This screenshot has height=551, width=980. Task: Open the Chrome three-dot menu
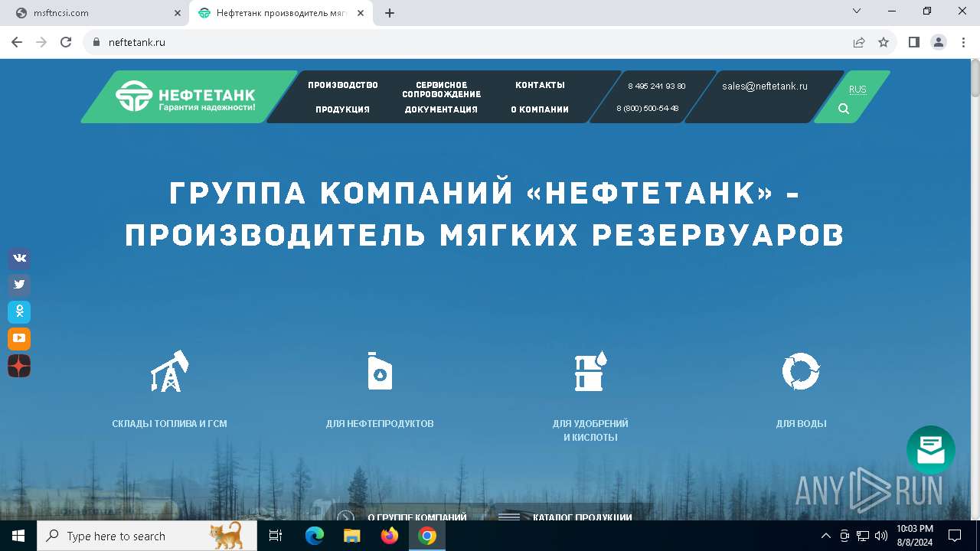pyautogui.click(x=963, y=42)
